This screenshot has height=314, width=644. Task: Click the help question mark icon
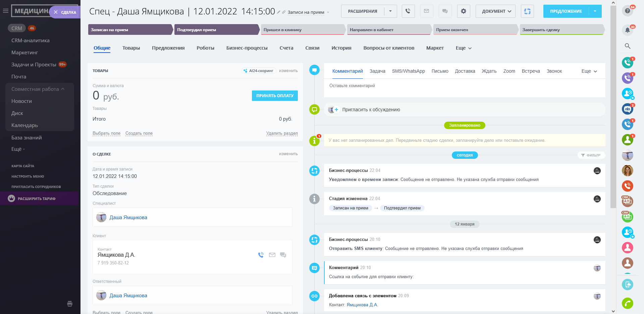(627, 11)
